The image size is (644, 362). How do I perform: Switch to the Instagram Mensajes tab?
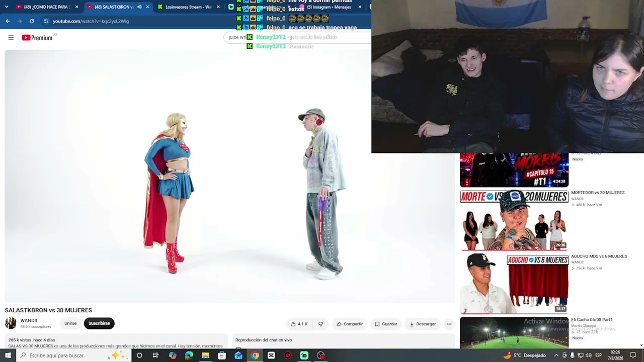click(330, 7)
